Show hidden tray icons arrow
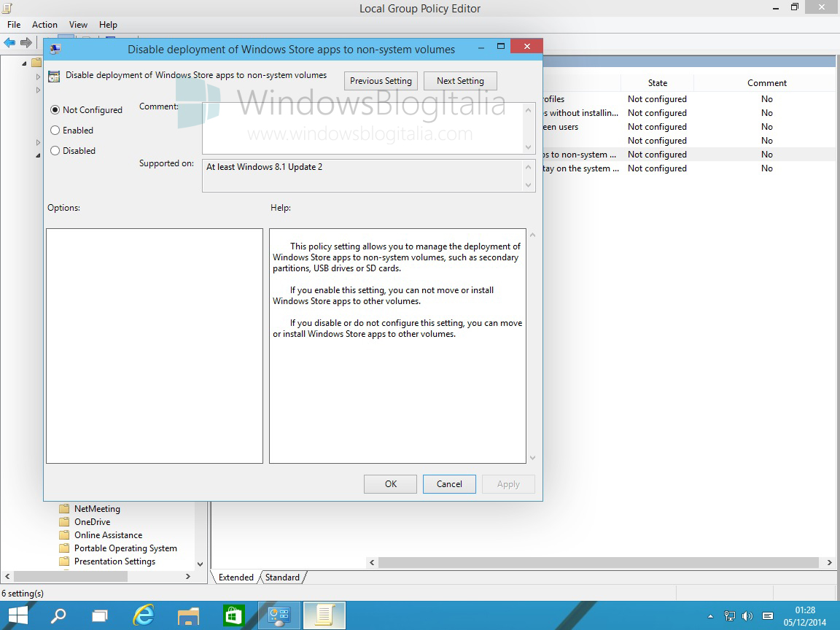Image resolution: width=840 pixels, height=630 pixels. point(710,617)
